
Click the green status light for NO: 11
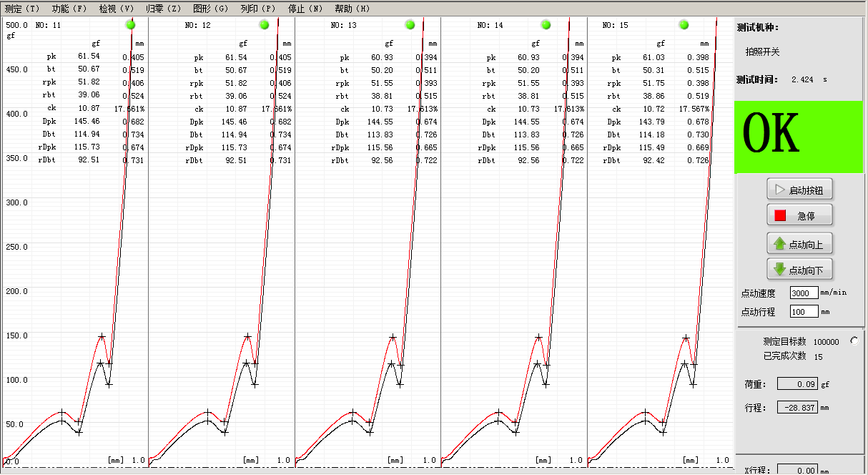click(130, 25)
